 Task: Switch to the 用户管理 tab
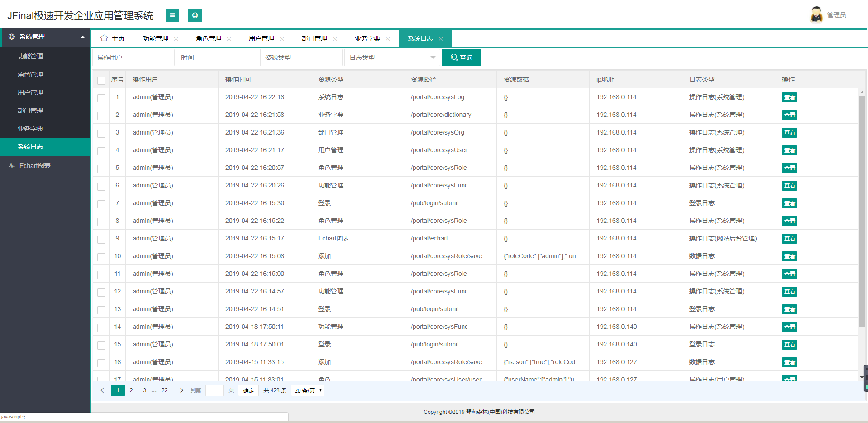point(262,38)
